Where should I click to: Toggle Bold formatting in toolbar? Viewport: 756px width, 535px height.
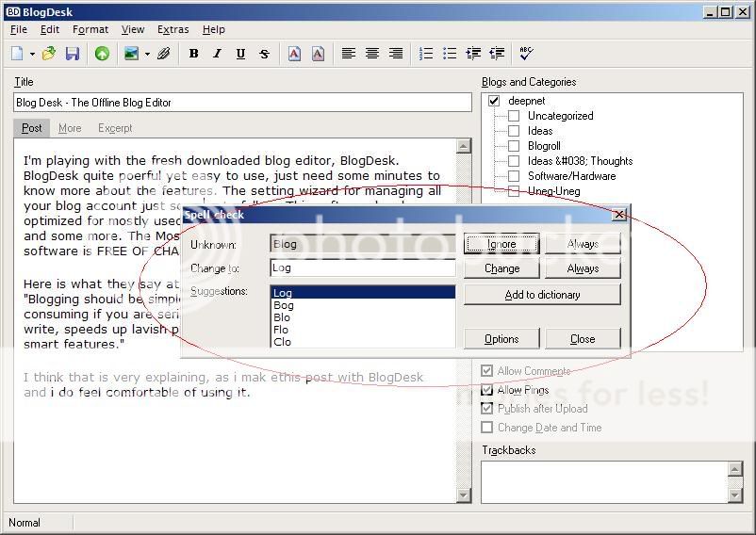(x=193, y=55)
